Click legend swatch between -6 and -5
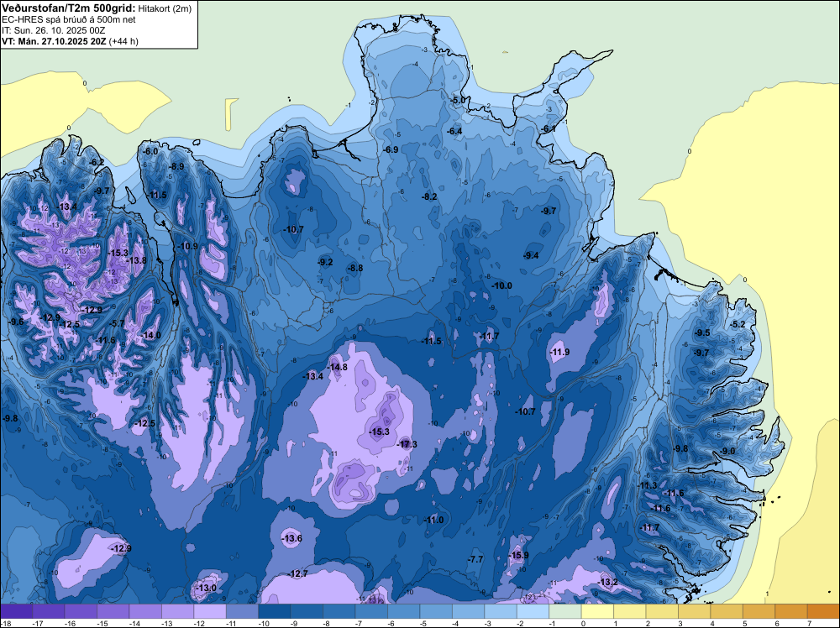 click(x=404, y=611)
